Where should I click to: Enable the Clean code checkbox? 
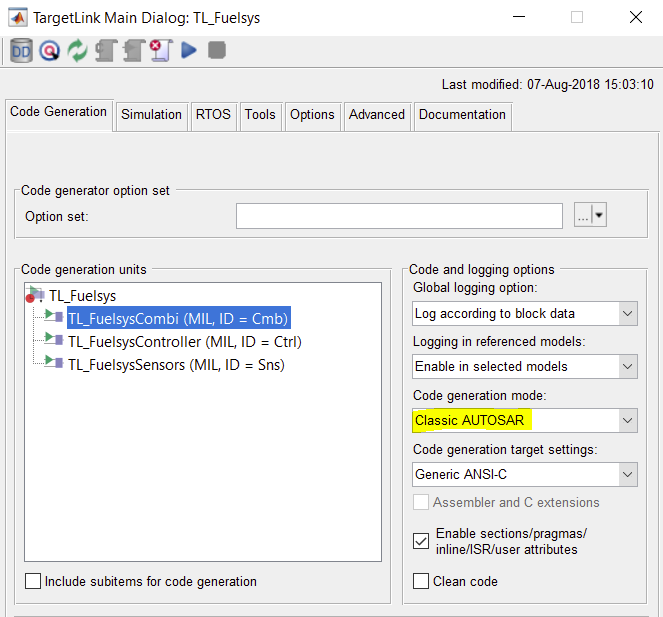[x=421, y=581]
